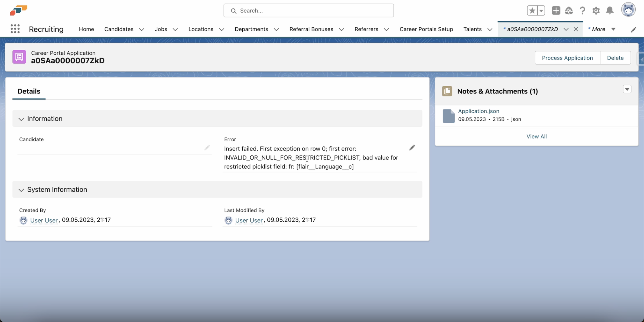644x322 pixels.
Task: Go to the Career Portals Setup tab
Action: pyautogui.click(x=426, y=29)
